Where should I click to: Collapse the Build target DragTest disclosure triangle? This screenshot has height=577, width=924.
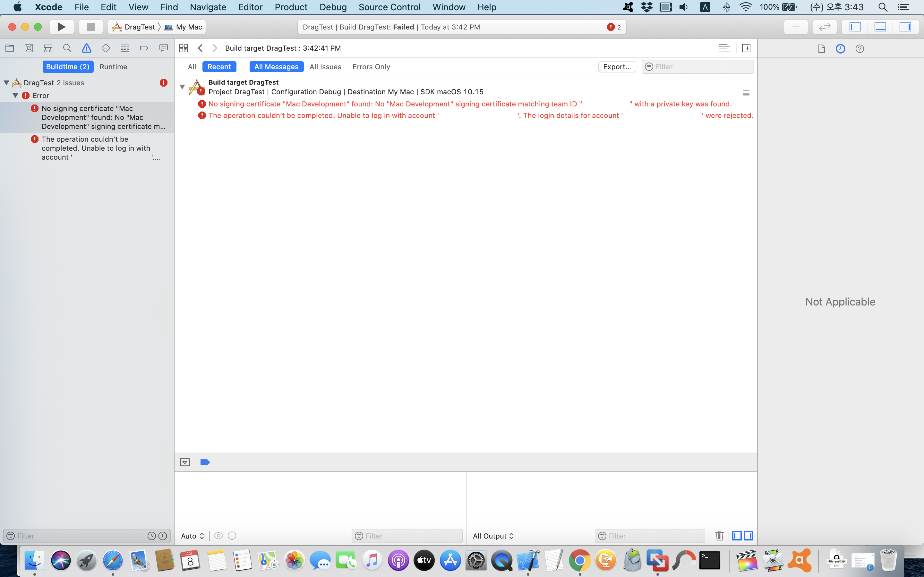[183, 87]
